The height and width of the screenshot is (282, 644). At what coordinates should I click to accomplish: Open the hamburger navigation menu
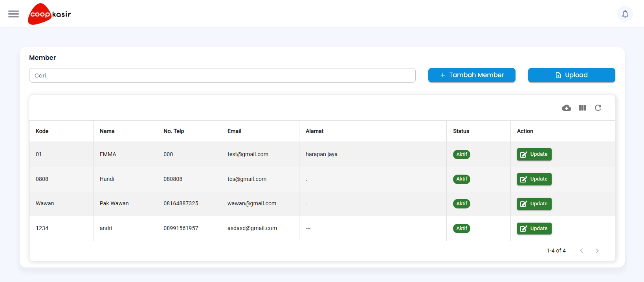pos(14,14)
